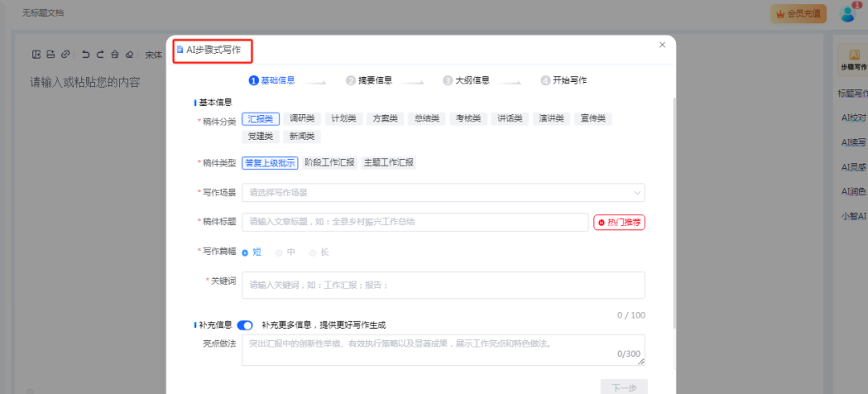
Task: Go to step 2 摘要信息
Action: (x=369, y=80)
